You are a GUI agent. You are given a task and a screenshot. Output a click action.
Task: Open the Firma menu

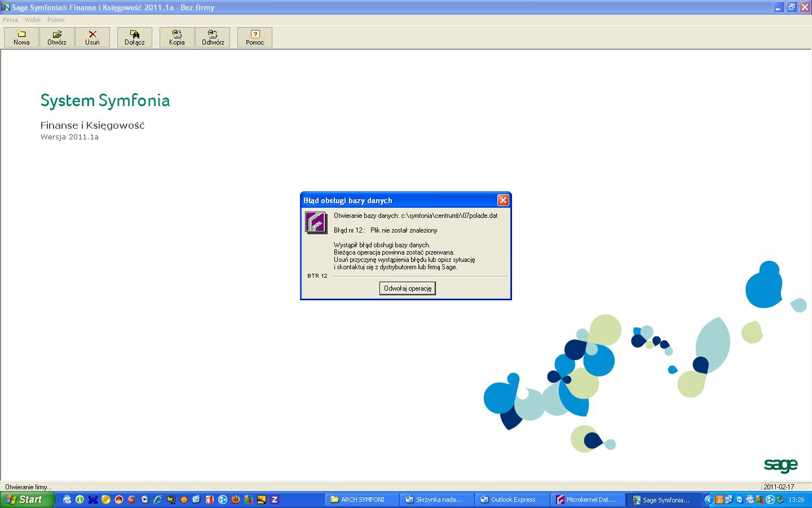point(10,20)
